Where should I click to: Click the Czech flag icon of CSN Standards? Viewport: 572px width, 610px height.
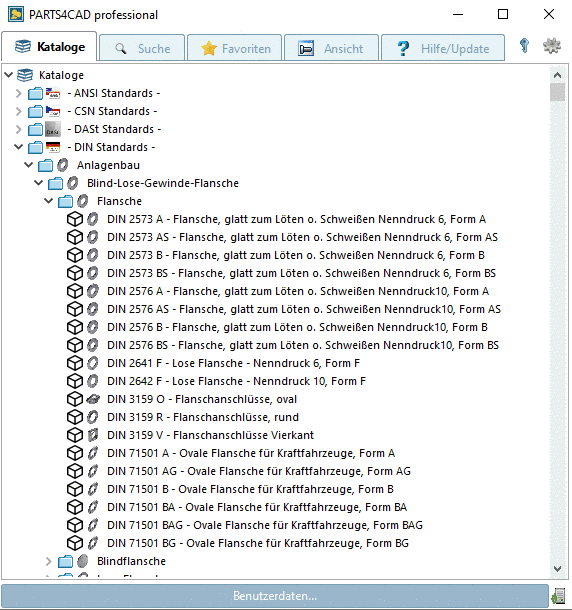[53, 111]
